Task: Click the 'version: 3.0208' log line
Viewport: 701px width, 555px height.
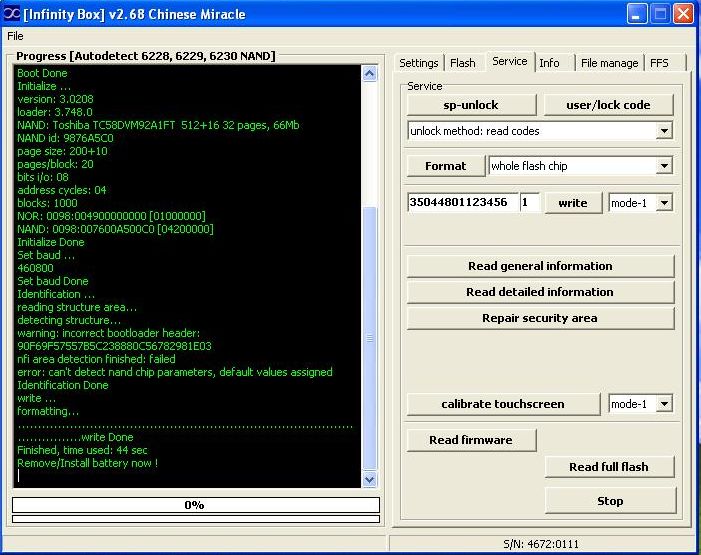Action: pos(55,99)
